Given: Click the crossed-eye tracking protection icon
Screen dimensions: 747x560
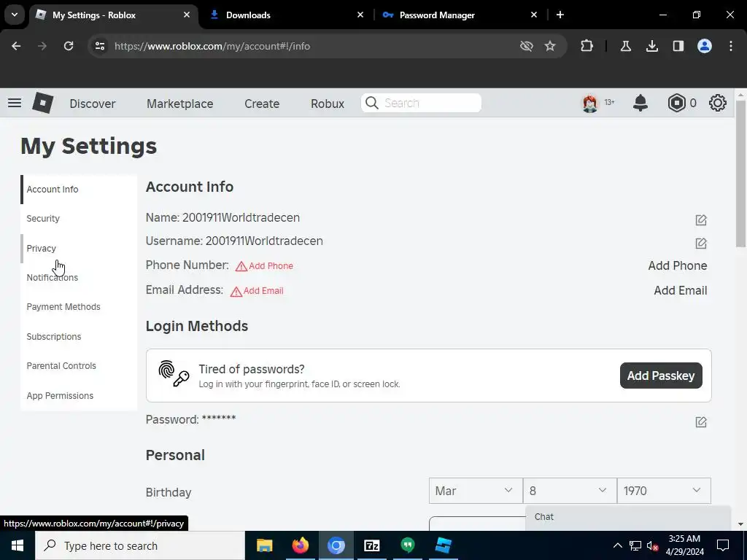Looking at the screenshot, I should tap(527, 46).
